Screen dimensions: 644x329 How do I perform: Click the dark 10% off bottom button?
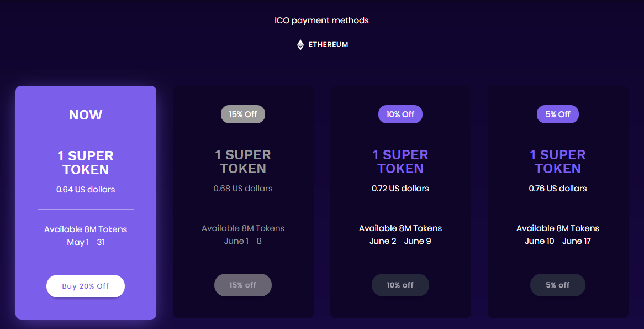(400, 285)
